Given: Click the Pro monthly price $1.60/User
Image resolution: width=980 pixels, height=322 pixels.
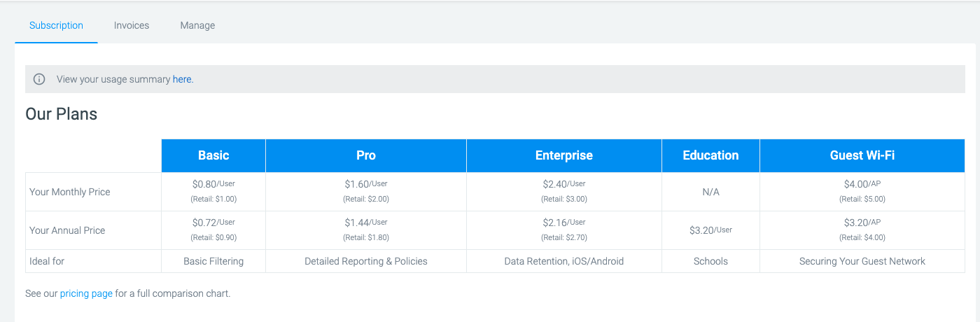Looking at the screenshot, I should coord(366,184).
